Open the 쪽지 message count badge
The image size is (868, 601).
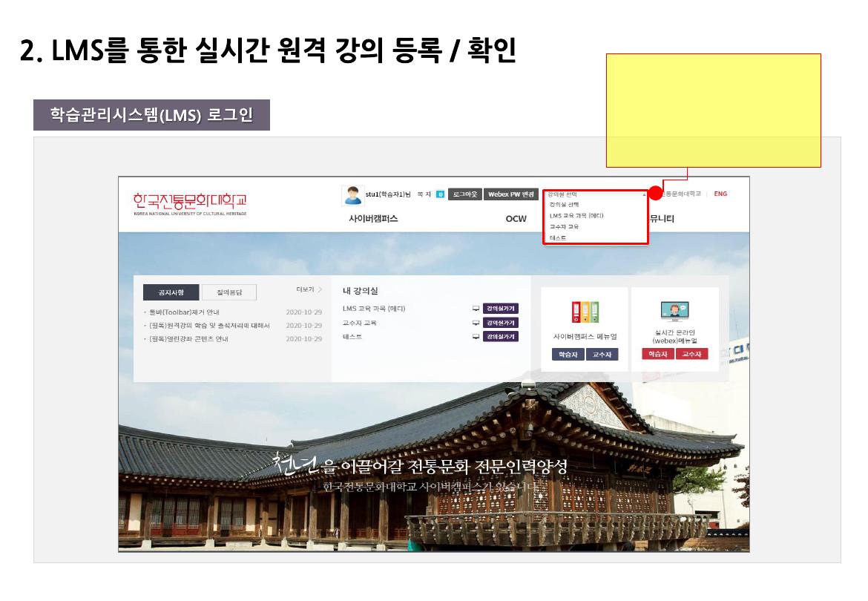coord(440,194)
